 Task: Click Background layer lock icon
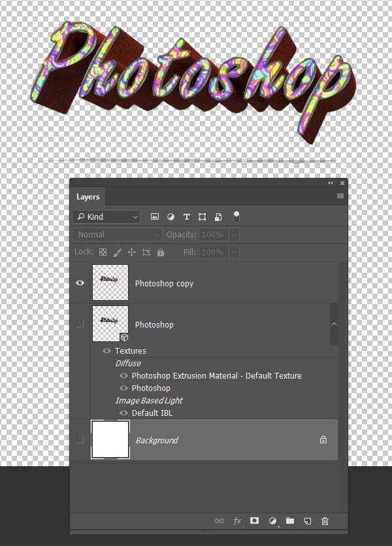(323, 439)
